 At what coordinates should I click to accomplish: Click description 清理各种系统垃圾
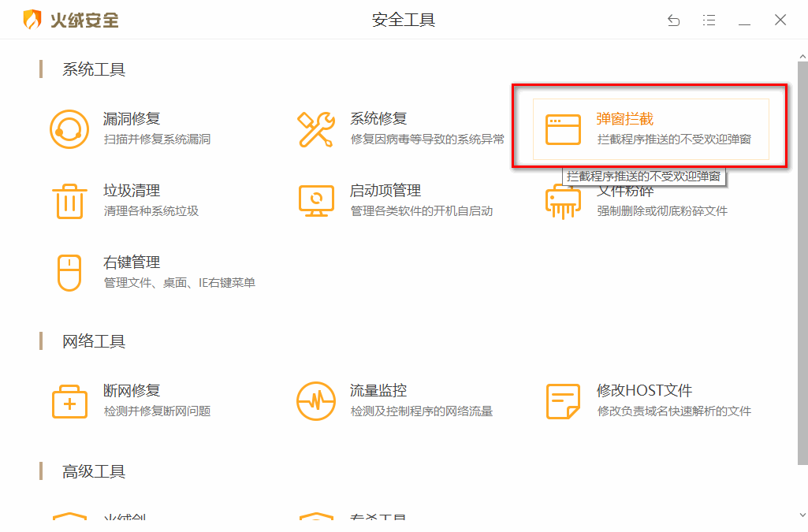(x=151, y=211)
